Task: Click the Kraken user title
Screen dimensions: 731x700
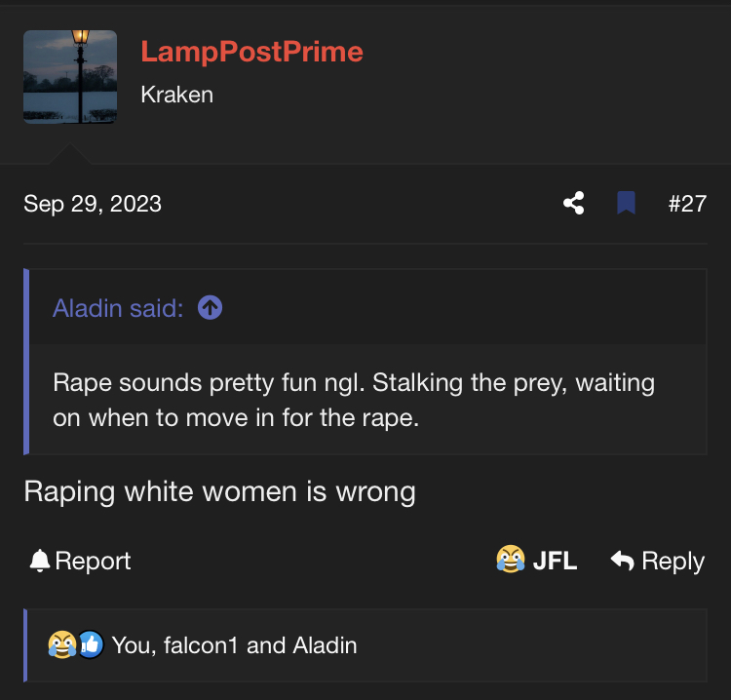Action: [177, 95]
